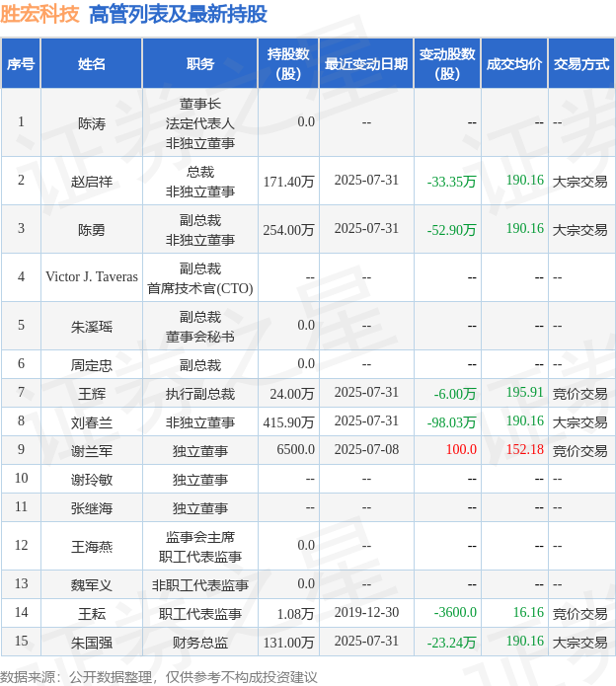The height and width of the screenshot is (686, 616).
Task: Select the 最近变动日期 column header
Action: [366, 64]
